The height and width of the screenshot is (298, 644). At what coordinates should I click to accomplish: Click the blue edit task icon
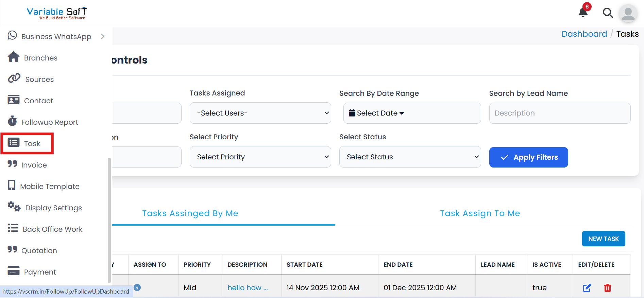click(587, 288)
